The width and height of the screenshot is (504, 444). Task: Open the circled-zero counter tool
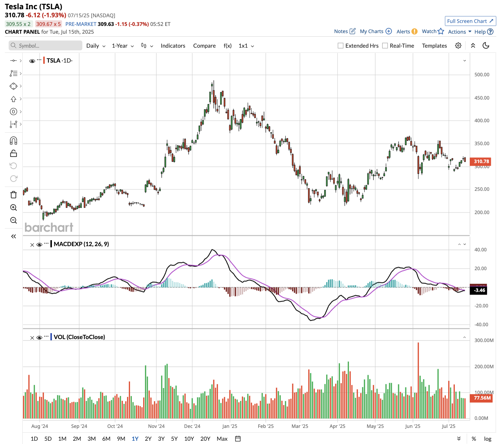pyautogui.click(x=13, y=112)
